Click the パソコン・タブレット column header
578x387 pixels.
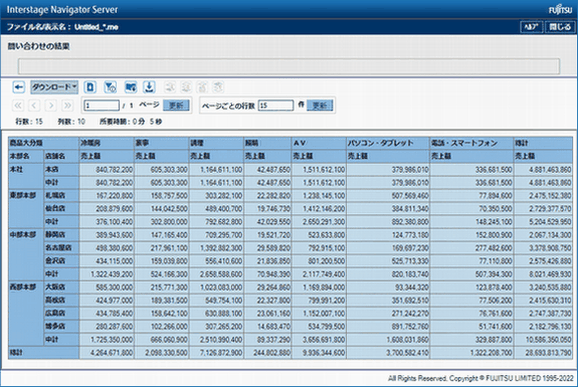[388, 143]
